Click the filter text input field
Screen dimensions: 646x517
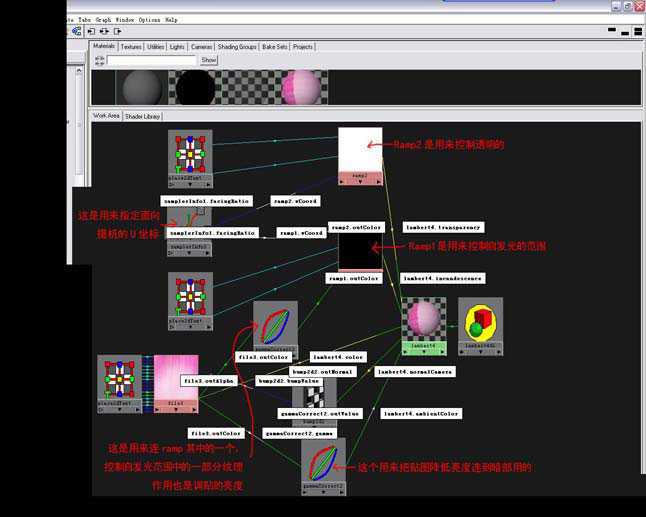pyautogui.click(x=152, y=60)
